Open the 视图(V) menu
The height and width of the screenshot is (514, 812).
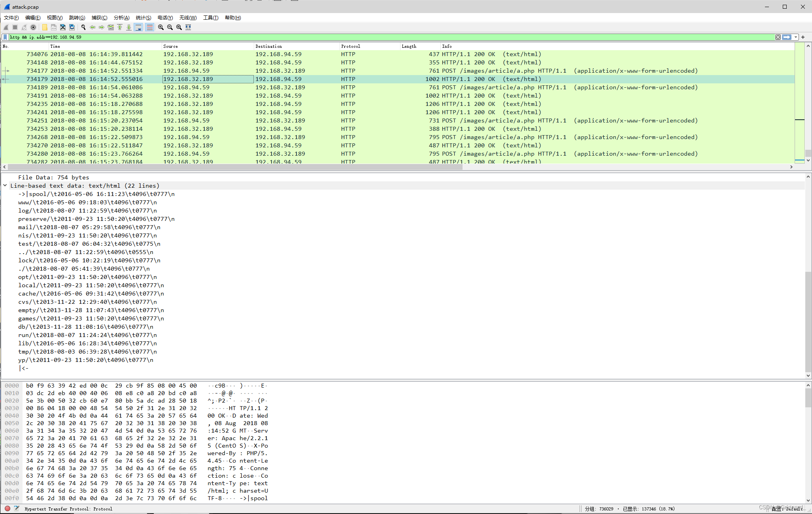(x=55, y=18)
